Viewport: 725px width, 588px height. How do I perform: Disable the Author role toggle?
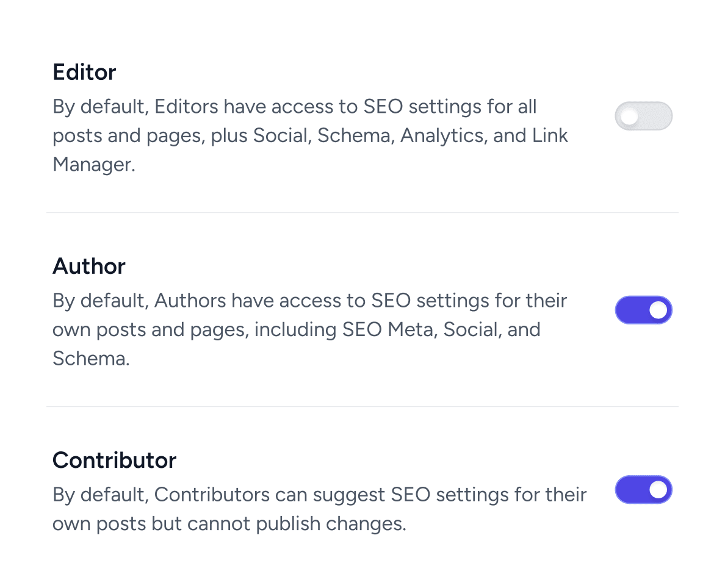pyautogui.click(x=643, y=310)
